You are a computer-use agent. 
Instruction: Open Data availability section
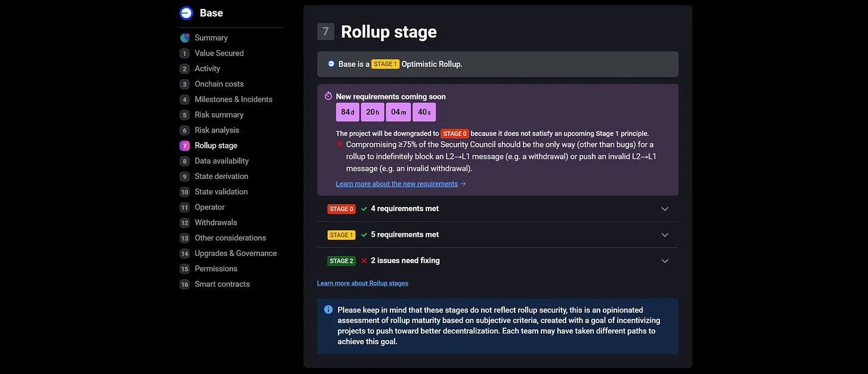222,161
